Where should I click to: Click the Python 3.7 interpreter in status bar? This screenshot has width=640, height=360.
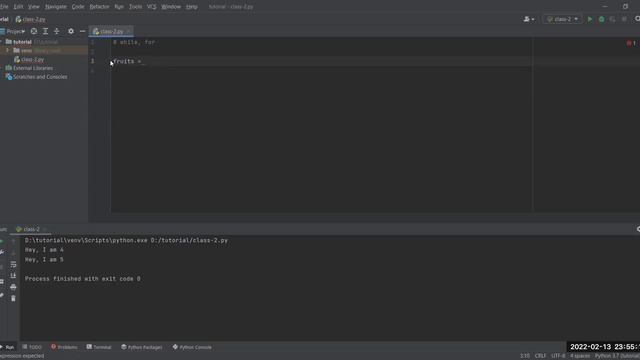pyautogui.click(x=617, y=356)
